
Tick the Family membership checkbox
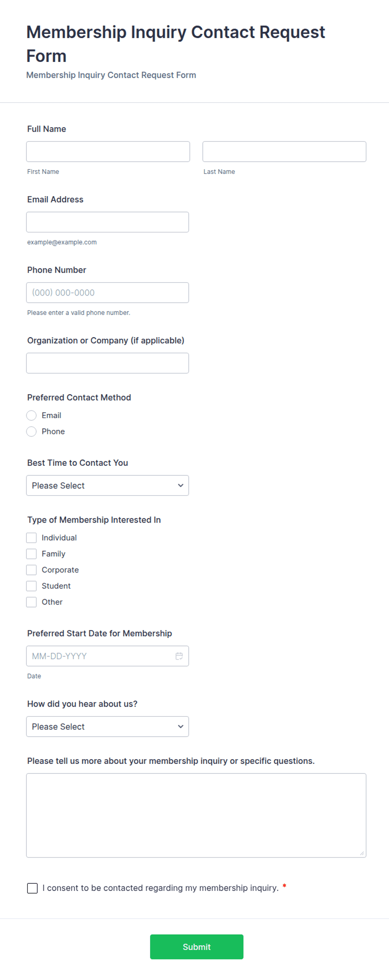coord(31,554)
